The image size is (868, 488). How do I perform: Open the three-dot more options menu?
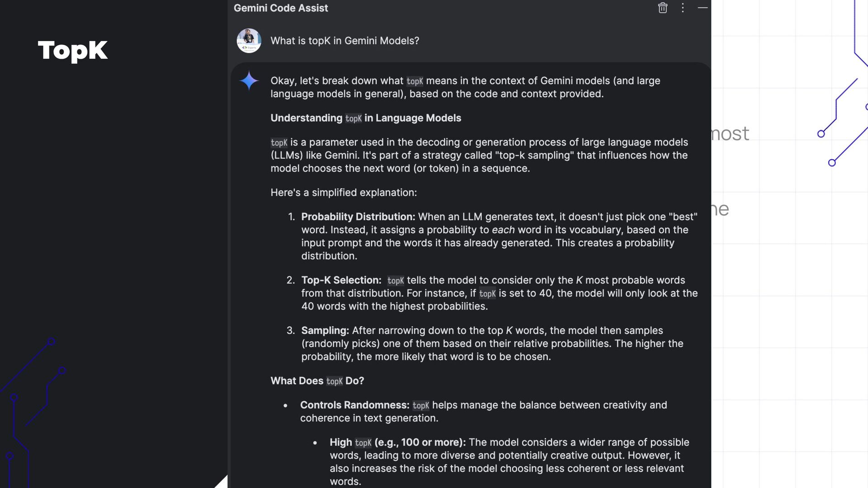pos(683,8)
